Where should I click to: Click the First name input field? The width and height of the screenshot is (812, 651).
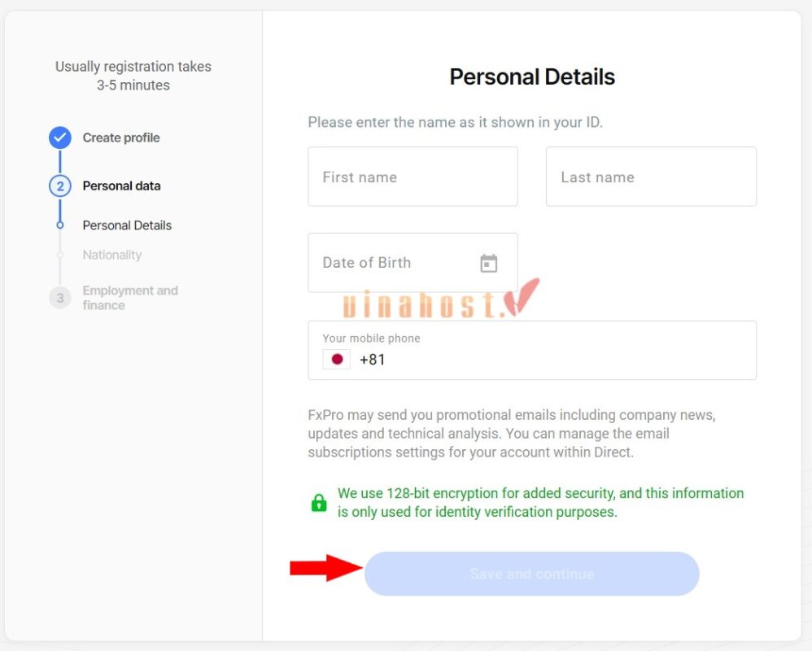click(x=413, y=177)
